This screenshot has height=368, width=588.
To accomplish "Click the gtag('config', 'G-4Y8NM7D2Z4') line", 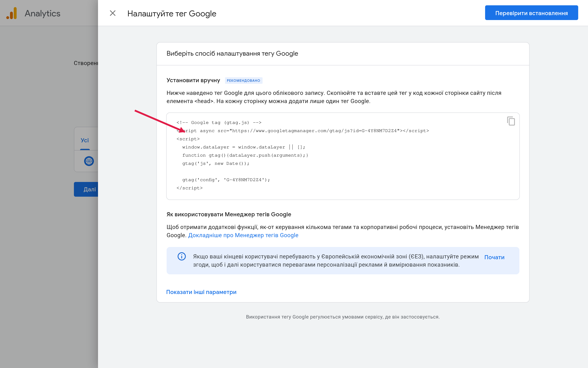I will (226, 180).
